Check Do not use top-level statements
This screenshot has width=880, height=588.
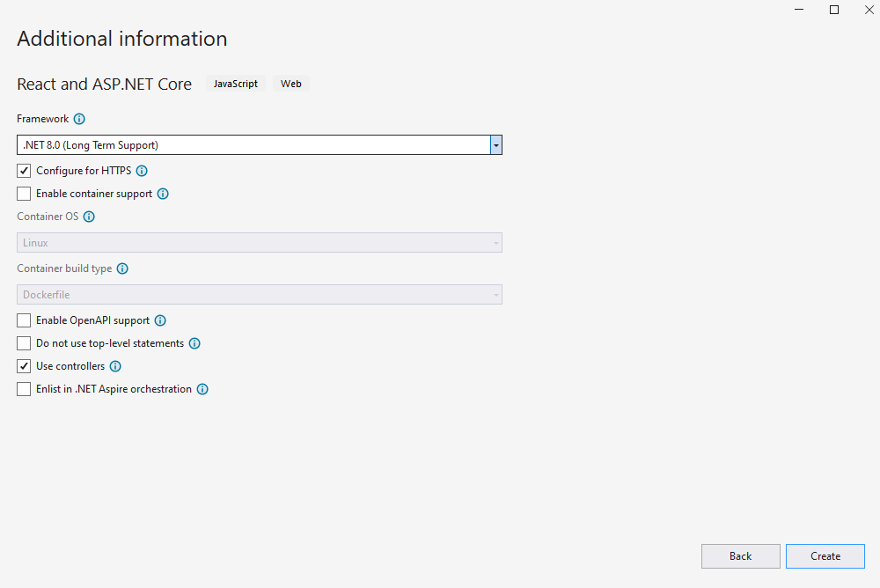click(x=24, y=344)
